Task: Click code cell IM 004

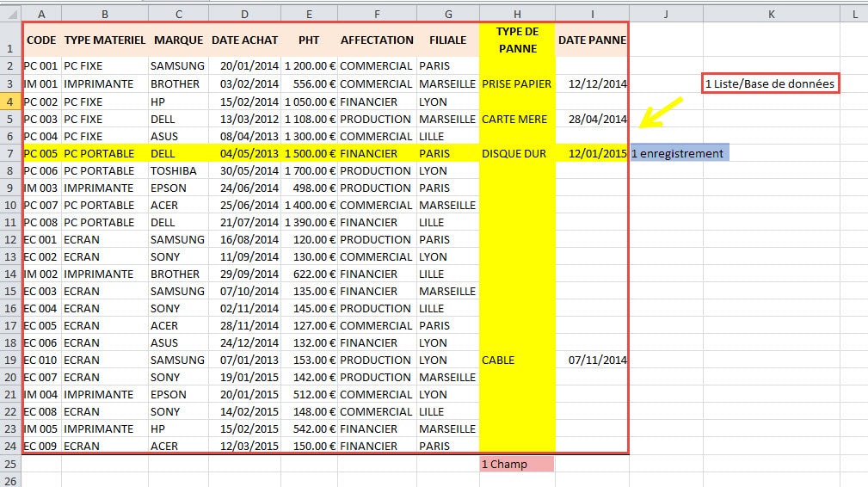Action: (x=41, y=394)
